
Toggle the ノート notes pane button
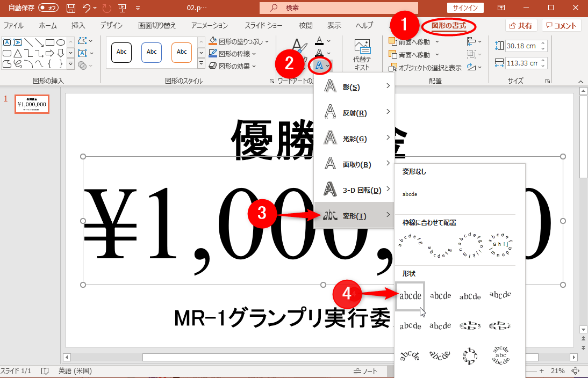click(x=365, y=371)
